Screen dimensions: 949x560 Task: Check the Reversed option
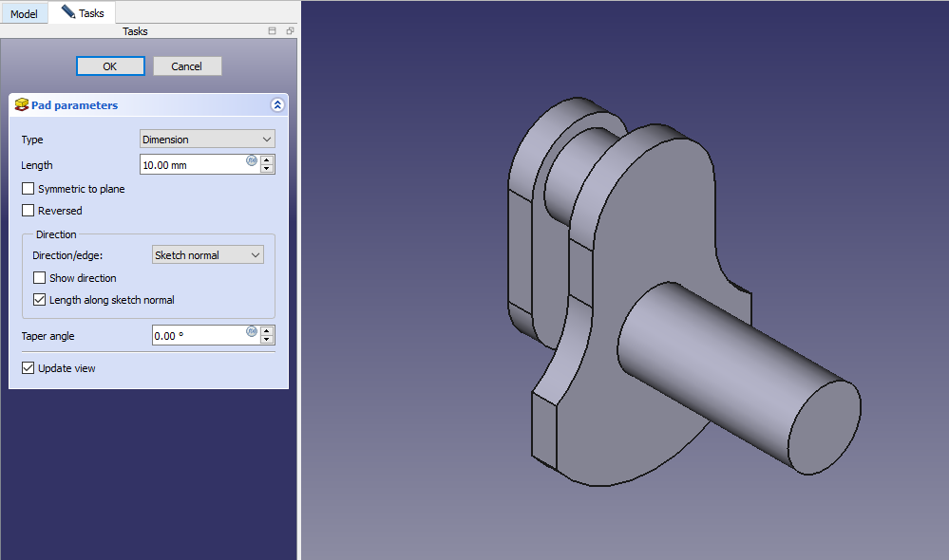(x=28, y=211)
